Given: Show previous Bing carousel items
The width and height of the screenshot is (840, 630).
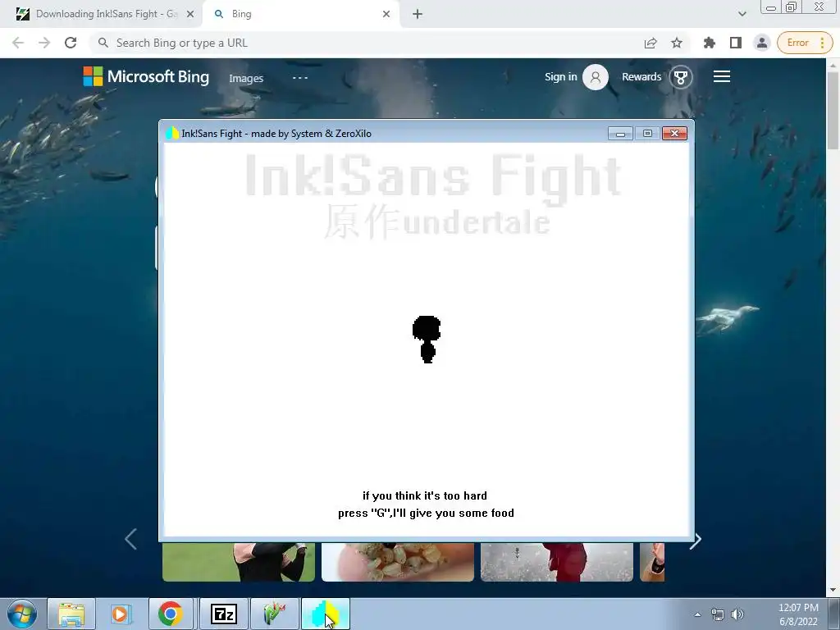Looking at the screenshot, I should [x=130, y=539].
